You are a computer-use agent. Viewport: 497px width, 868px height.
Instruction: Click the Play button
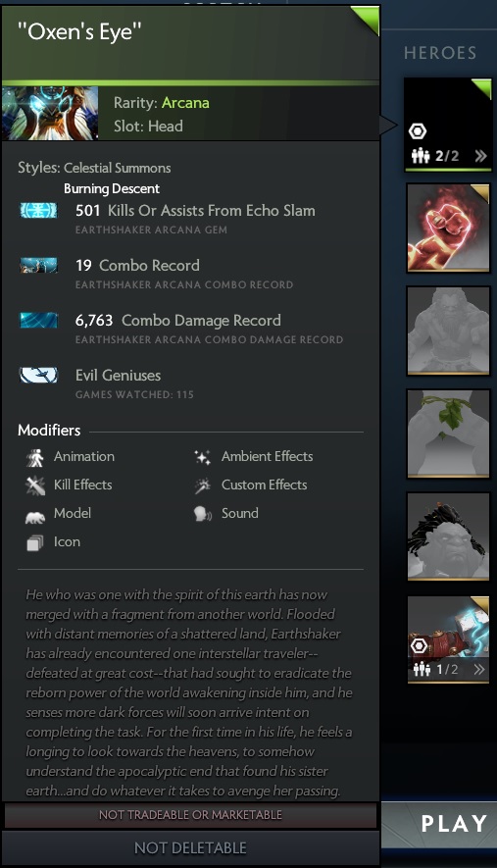(454, 824)
